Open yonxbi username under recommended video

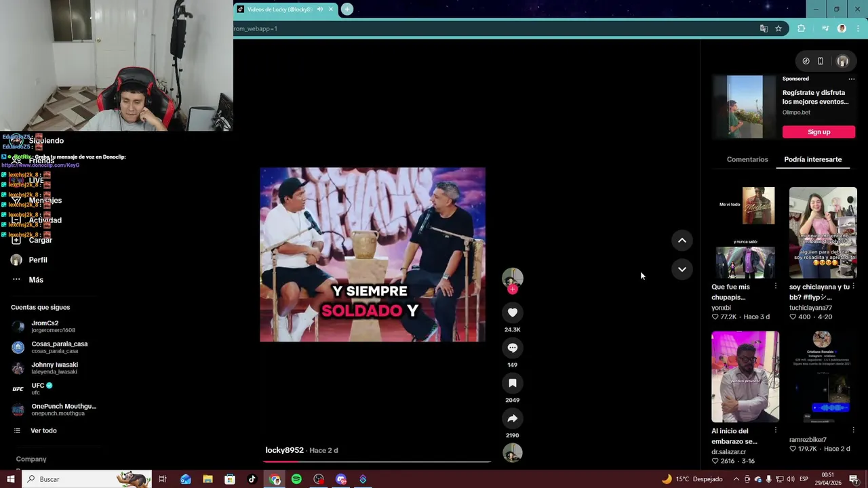click(721, 308)
